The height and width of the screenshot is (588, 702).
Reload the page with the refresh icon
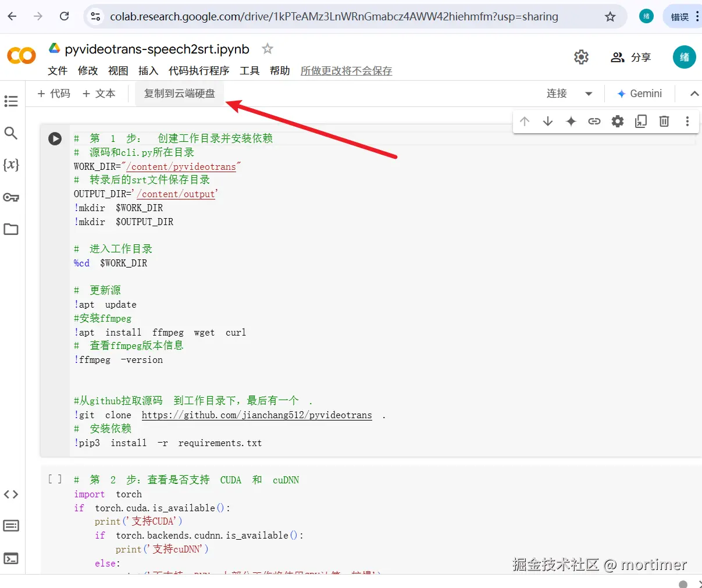(65, 16)
